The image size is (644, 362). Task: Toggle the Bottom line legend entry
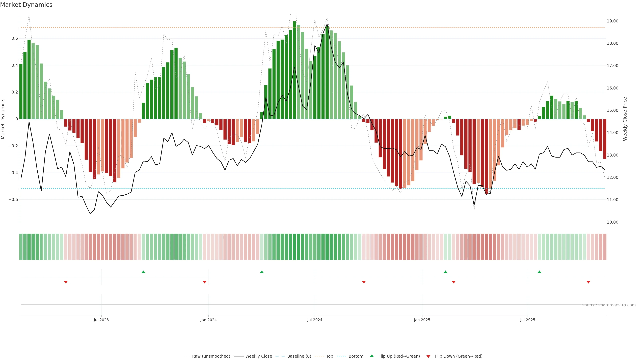(356, 356)
